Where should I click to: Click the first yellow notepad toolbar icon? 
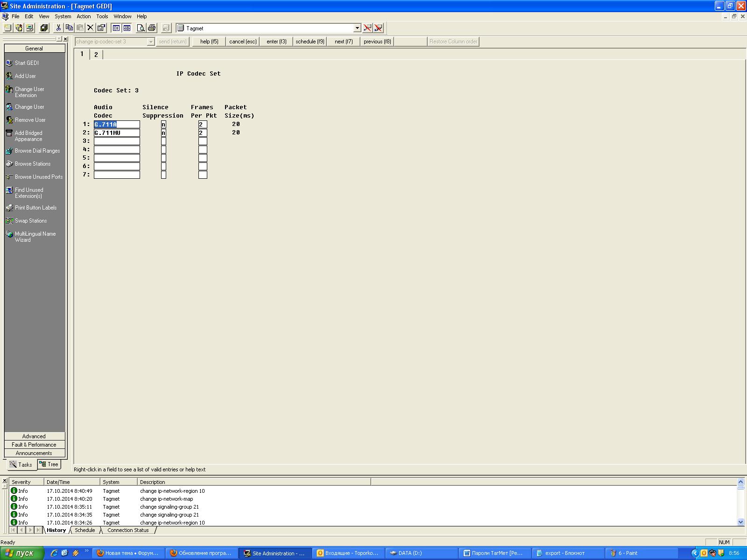[7, 28]
